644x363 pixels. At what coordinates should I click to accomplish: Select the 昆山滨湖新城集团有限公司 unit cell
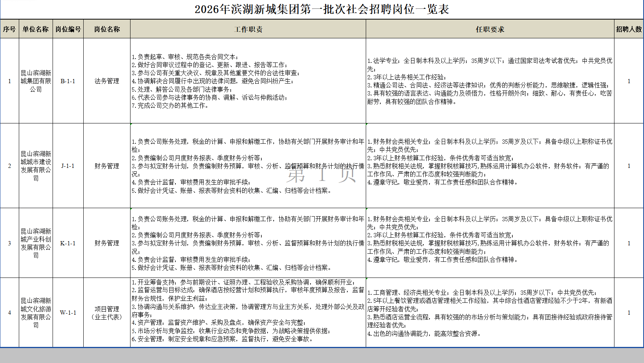(36, 81)
